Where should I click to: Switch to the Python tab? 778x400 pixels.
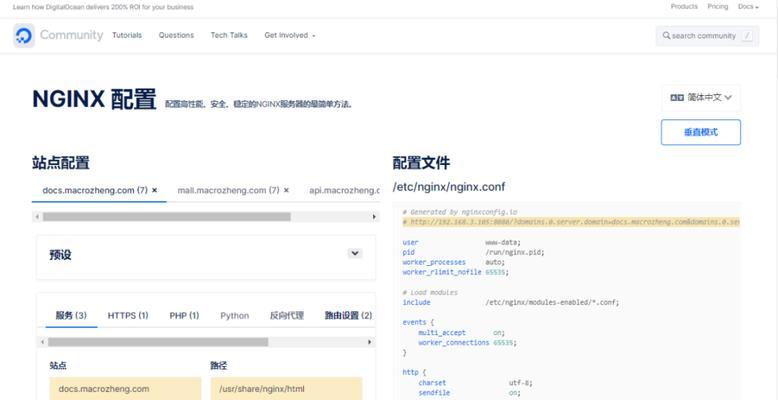click(x=235, y=316)
